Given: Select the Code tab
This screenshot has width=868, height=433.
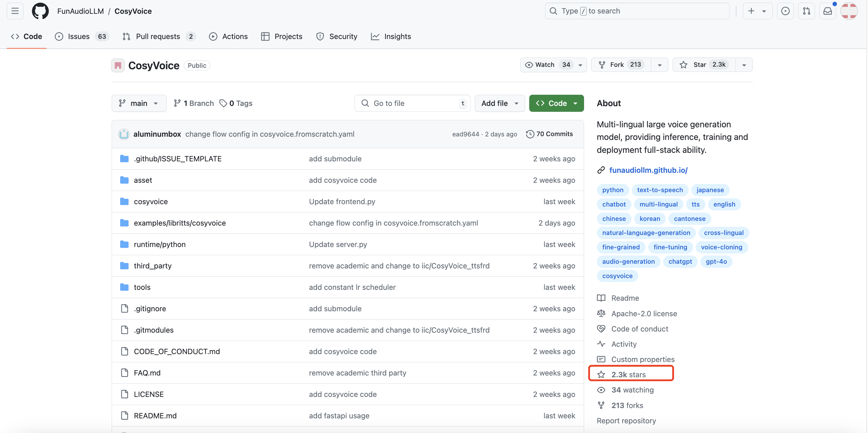Looking at the screenshot, I should (26, 36).
